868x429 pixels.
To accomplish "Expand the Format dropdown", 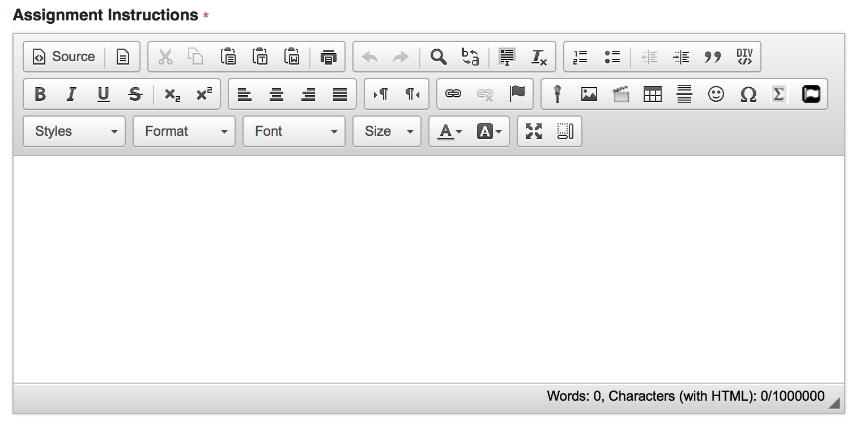I will 184,131.
